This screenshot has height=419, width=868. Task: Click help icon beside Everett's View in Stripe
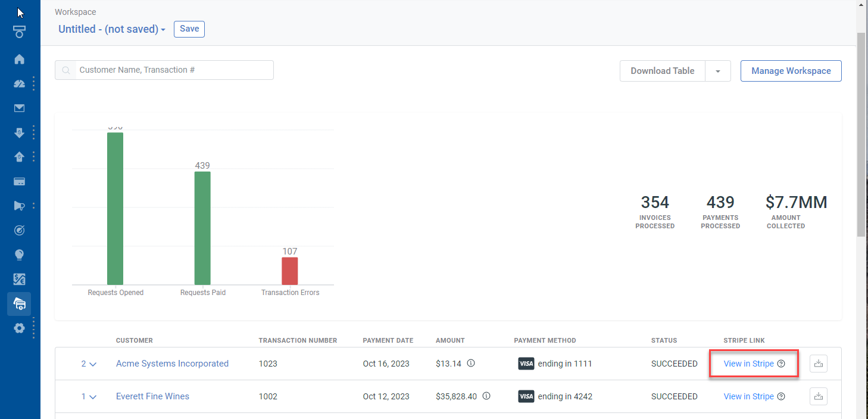coord(781,396)
